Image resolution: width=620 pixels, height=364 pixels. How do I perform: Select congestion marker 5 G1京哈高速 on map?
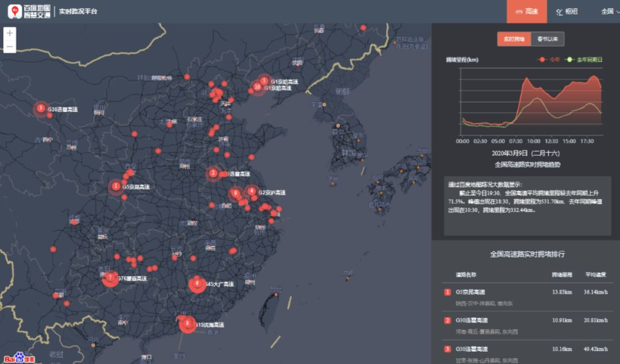(263, 81)
